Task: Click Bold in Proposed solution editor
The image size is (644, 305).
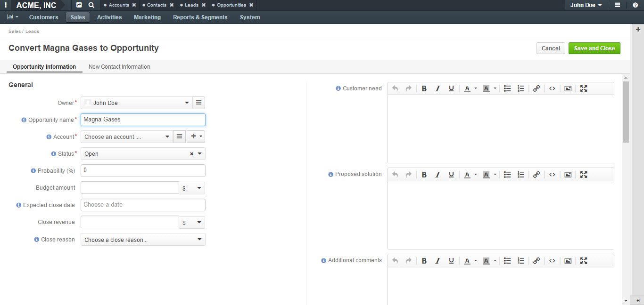Action: [424, 175]
